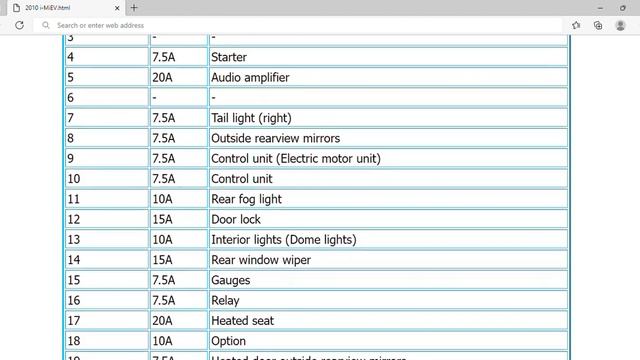Click the fuse number 4 cell
The image size is (640, 360).
pyautogui.click(x=107, y=57)
